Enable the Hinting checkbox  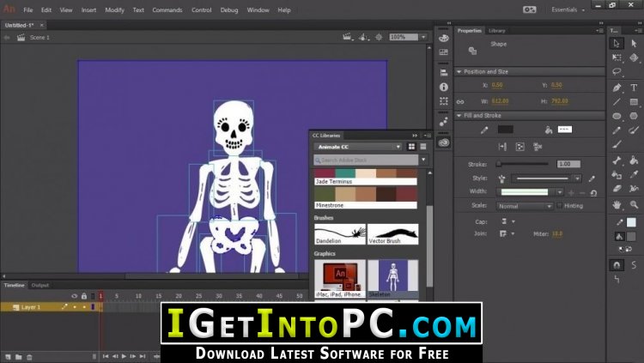[x=559, y=205]
